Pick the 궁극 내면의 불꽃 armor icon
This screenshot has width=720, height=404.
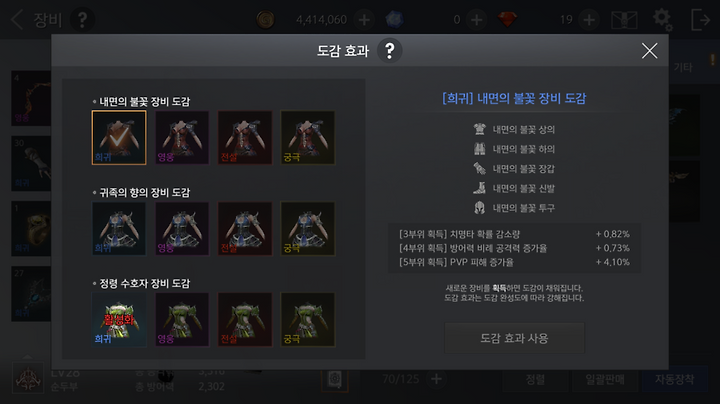[308, 137]
